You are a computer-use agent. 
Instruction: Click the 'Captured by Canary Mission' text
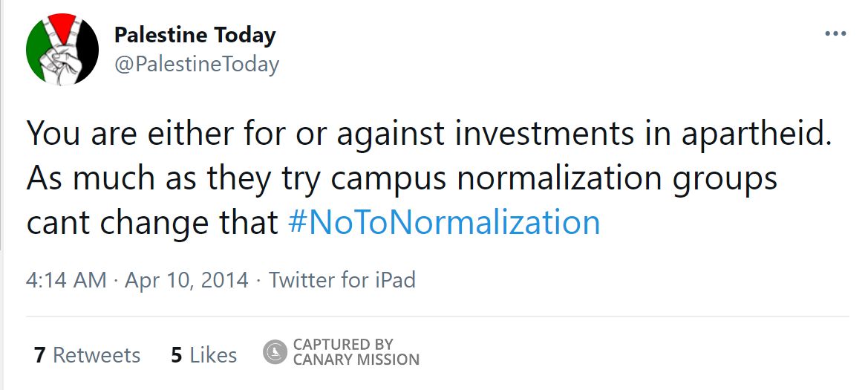[356, 352]
